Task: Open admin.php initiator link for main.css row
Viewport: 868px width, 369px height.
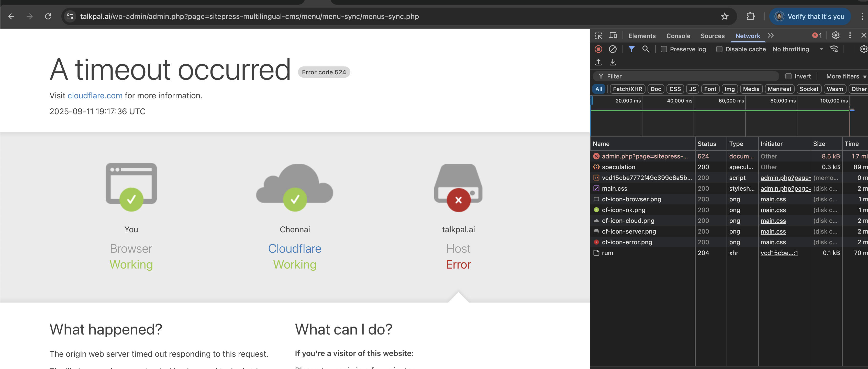Action: click(785, 189)
